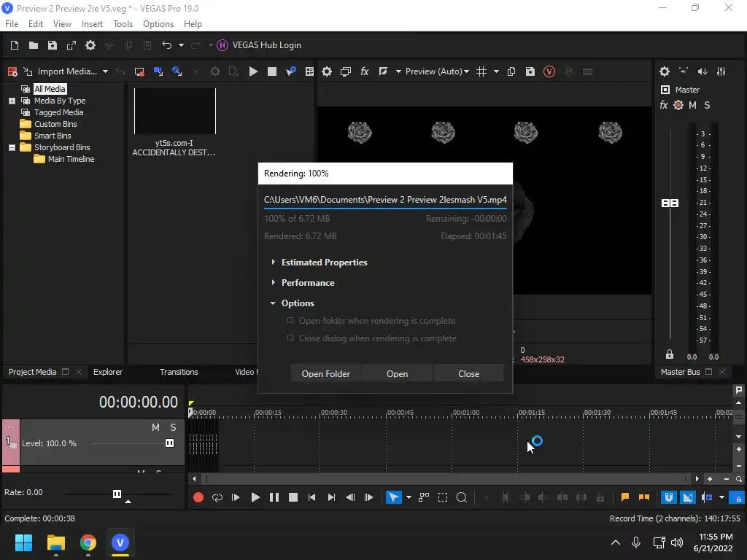Screen dimensions: 747x560
Task: Click the red Record button
Action: tap(198, 497)
